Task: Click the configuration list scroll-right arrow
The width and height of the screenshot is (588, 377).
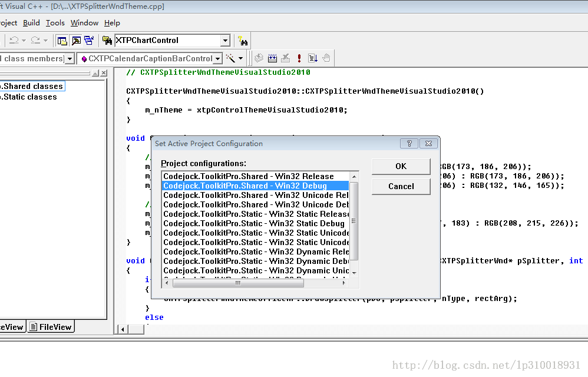Action: [344, 283]
